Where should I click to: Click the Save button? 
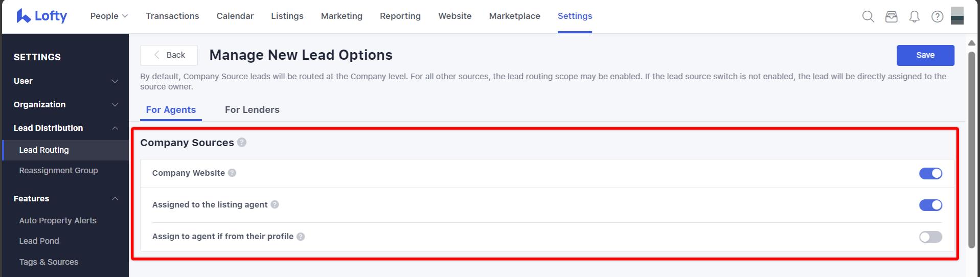pyautogui.click(x=925, y=55)
